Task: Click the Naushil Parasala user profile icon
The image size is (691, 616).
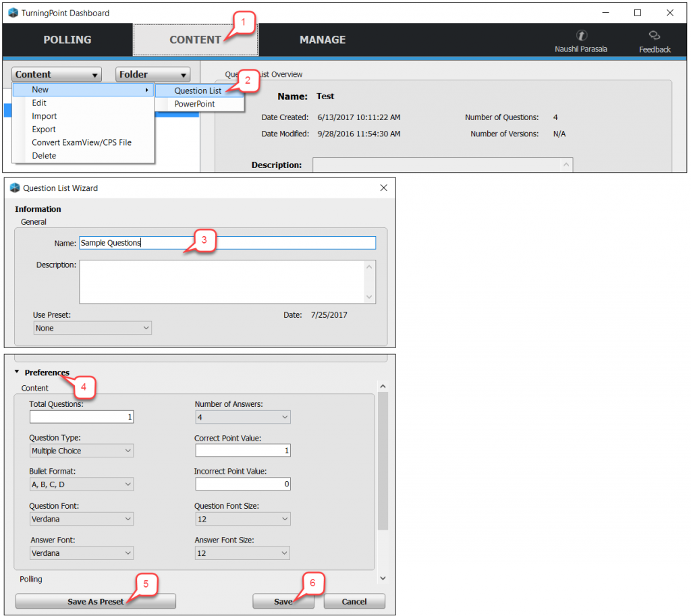Action: coord(582,36)
